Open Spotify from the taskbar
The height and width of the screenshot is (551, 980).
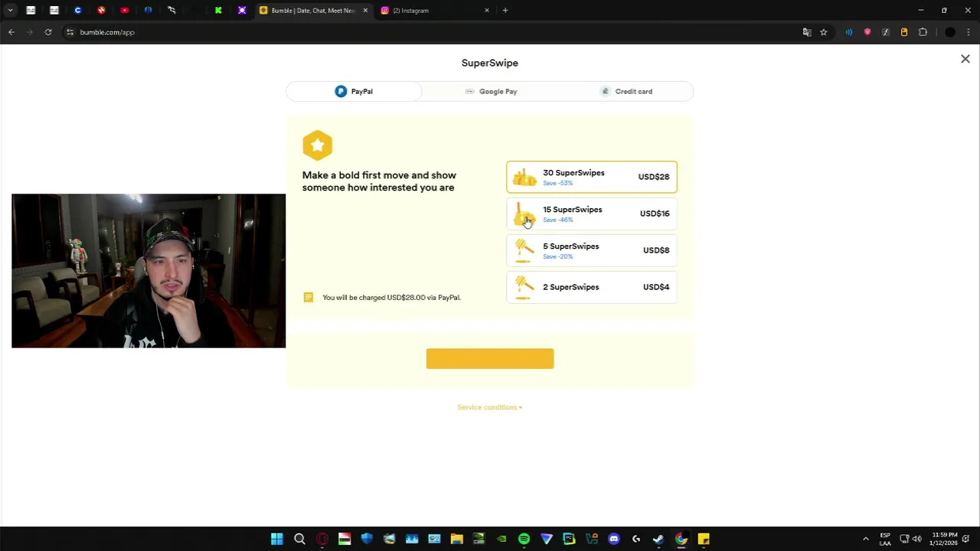point(524,539)
